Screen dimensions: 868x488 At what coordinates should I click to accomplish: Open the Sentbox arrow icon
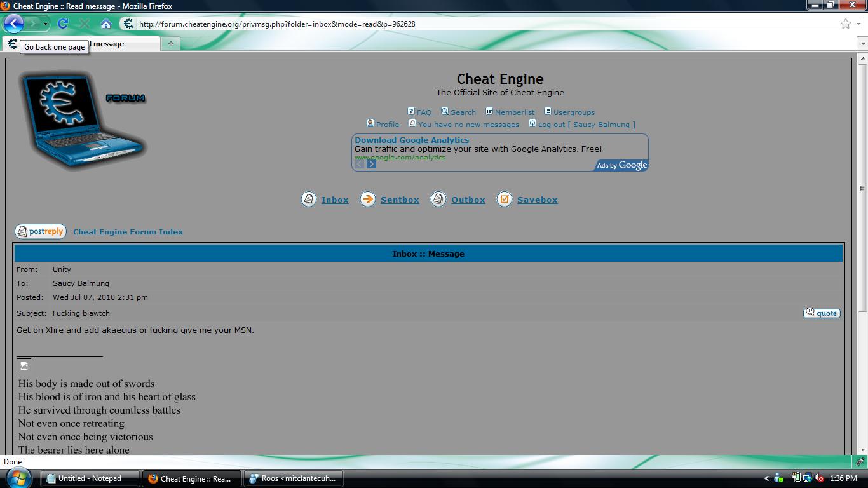click(x=367, y=200)
